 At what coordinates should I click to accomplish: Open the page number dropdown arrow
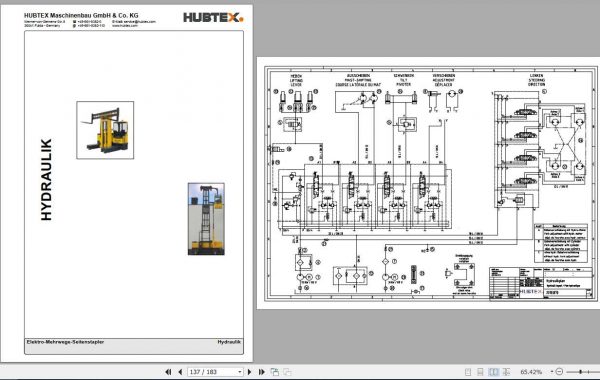240,372
